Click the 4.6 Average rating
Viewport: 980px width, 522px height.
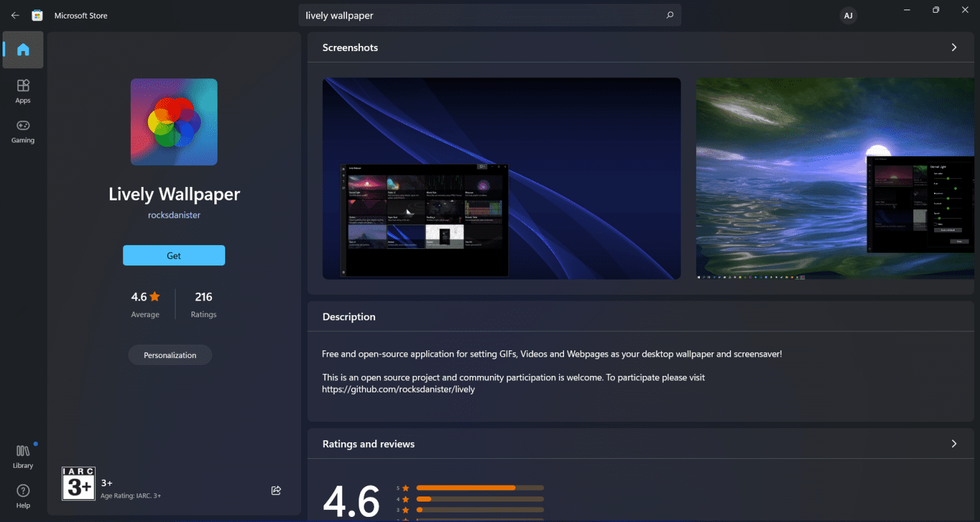(x=145, y=304)
